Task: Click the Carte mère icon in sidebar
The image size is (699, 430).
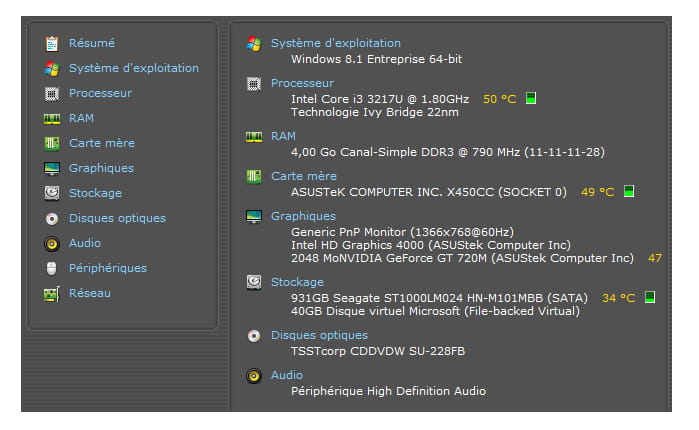Action: 52,144
